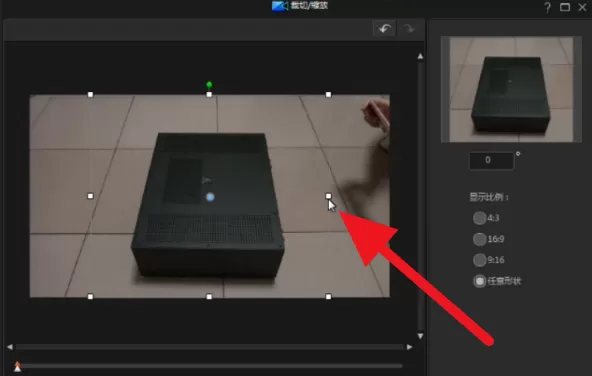
Task: Select the right-middle crop handle
Action: [x=328, y=196]
